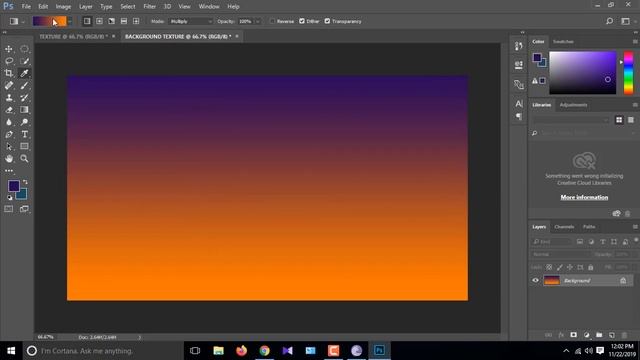The height and width of the screenshot is (360, 640).
Task: Select the Lasso tool
Action: pyautogui.click(x=9, y=61)
